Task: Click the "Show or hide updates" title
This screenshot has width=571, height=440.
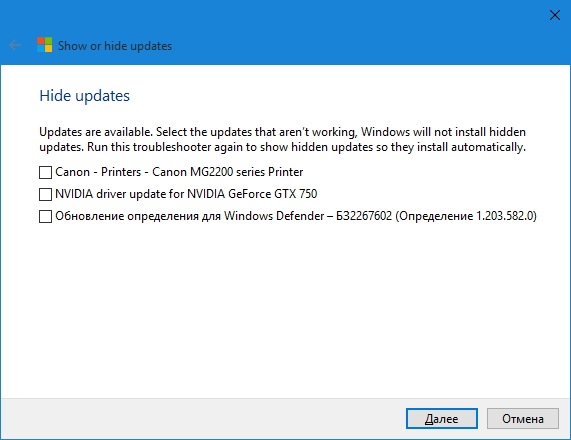Action: click(115, 46)
